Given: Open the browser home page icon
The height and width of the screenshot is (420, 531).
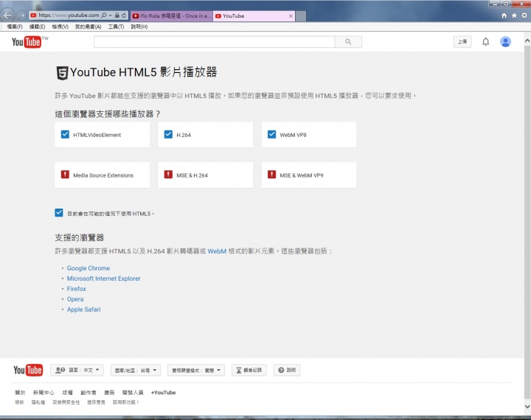Looking at the screenshot, I should 504,15.
